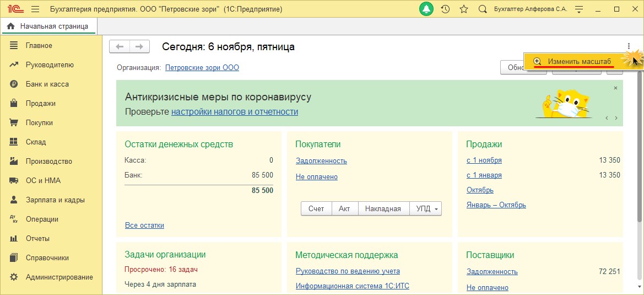Image resolution: width=644 pixels, height=295 pixels.
Task: Open the main hamburger menu icon
Action: click(35, 9)
